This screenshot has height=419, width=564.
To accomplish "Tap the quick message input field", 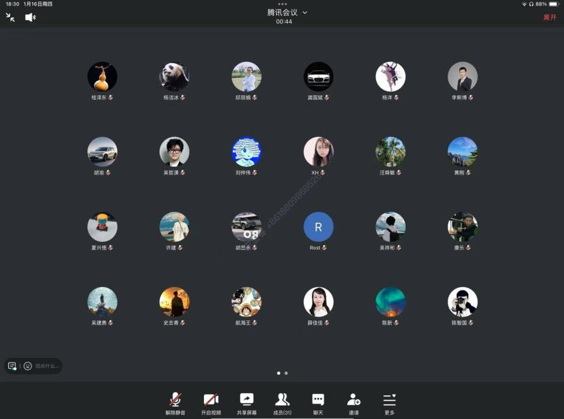I will point(47,366).
